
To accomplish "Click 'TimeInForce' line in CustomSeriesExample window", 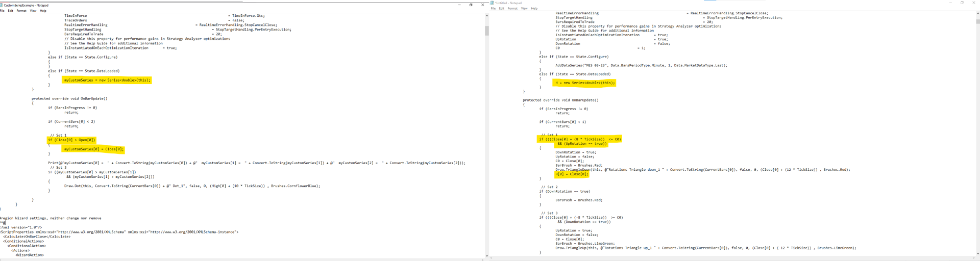I will [x=164, y=16].
